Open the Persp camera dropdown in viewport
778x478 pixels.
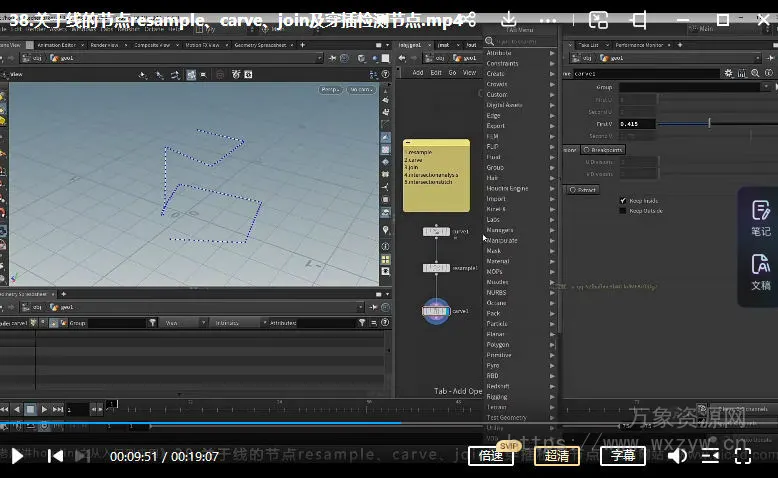point(329,90)
